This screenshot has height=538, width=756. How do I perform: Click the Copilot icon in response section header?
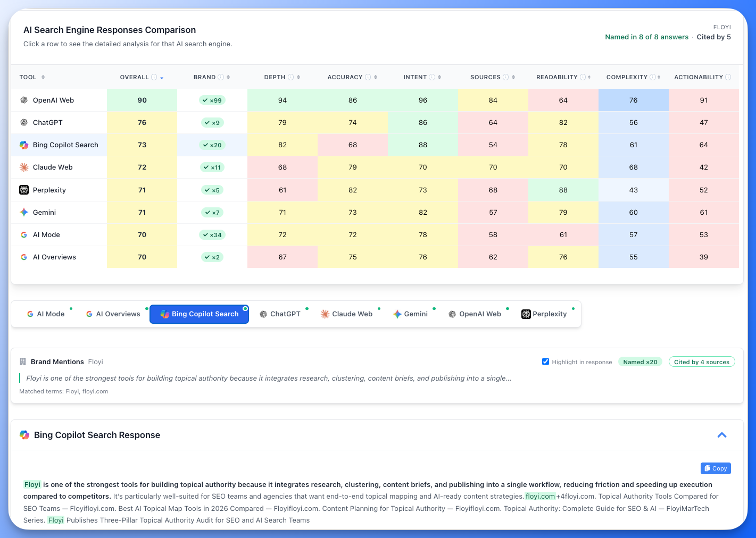[24, 435]
